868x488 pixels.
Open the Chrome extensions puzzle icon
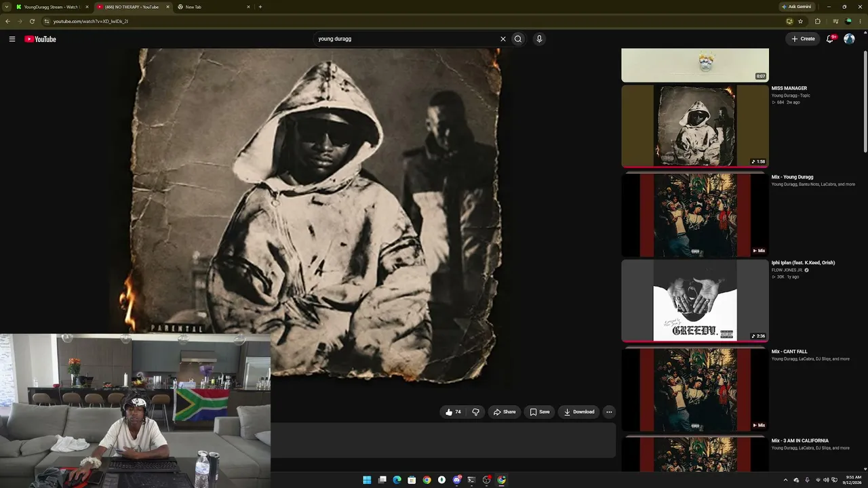tap(817, 21)
